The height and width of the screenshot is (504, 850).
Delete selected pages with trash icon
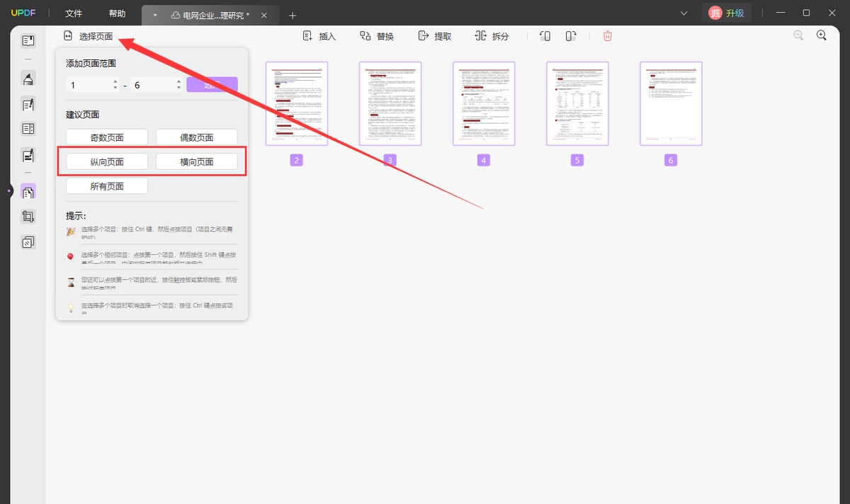coord(608,36)
